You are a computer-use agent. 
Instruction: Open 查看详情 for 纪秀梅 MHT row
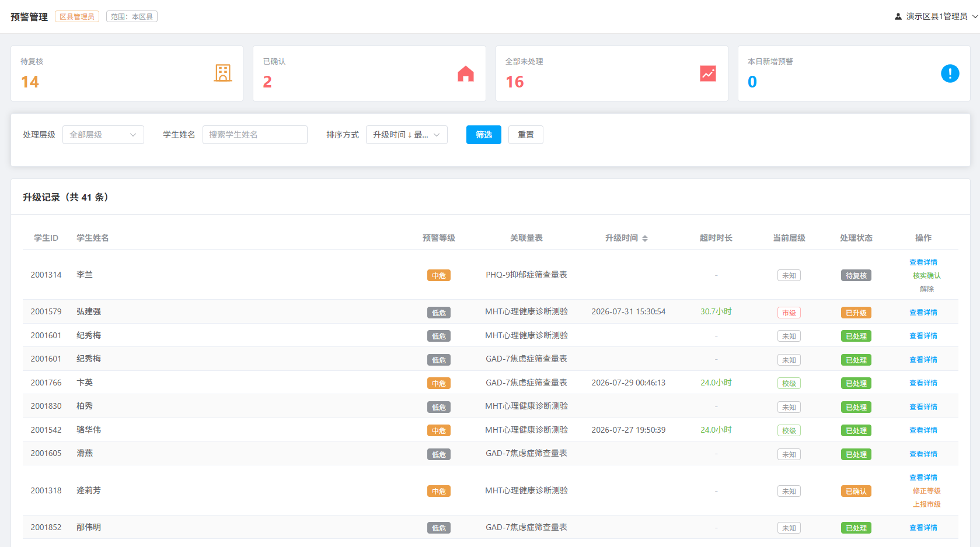[x=923, y=336]
